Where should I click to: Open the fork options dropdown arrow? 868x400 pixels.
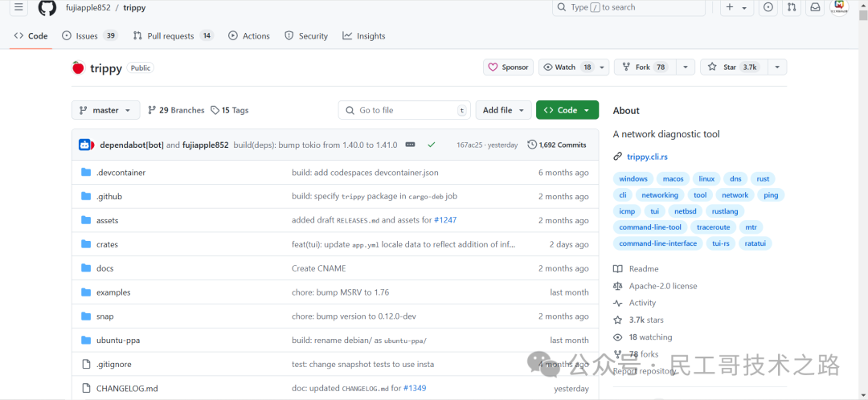pos(686,67)
